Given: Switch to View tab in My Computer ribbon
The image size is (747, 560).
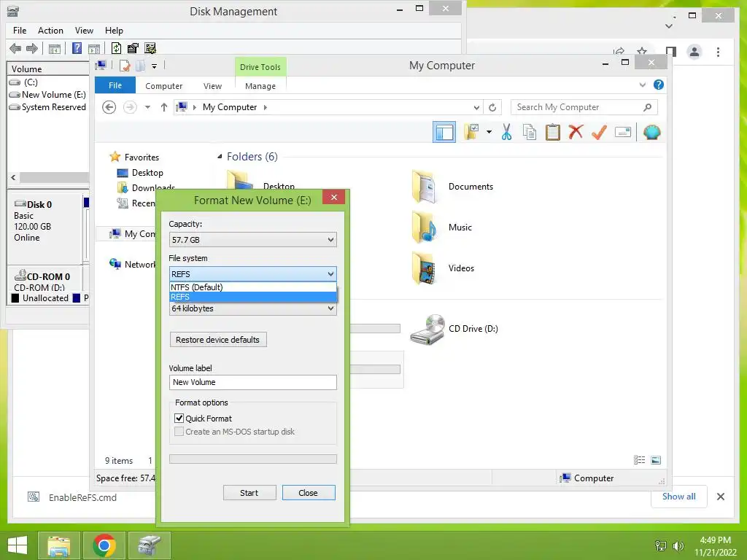Looking at the screenshot, I should (212, 86).
